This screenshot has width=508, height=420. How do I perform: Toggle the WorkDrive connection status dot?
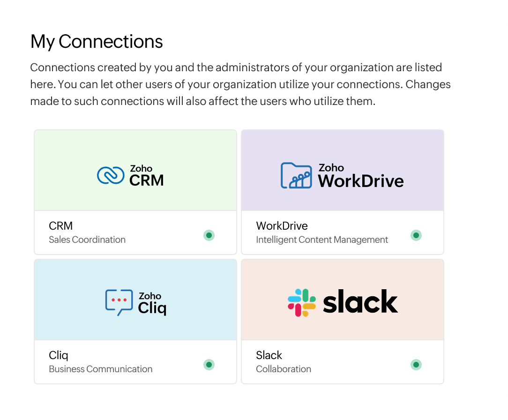416,235
